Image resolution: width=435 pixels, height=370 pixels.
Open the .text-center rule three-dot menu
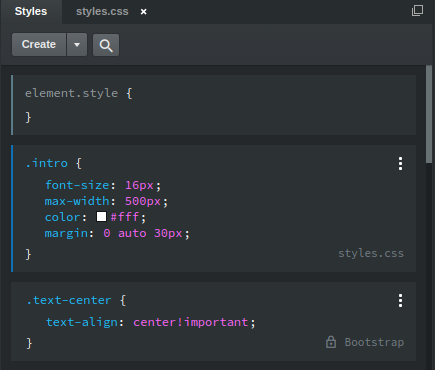(x=400, y=301)
